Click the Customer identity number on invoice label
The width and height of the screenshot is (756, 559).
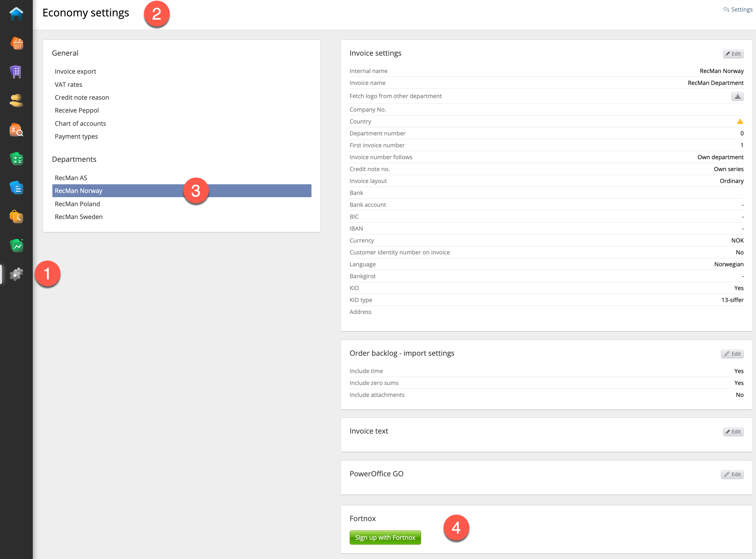pos(400,252)
